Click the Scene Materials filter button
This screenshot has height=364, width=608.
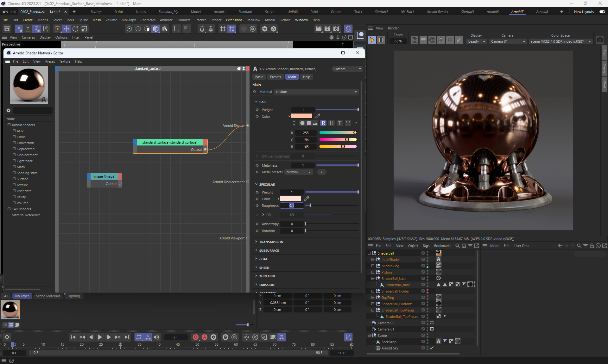coord(48,296)
